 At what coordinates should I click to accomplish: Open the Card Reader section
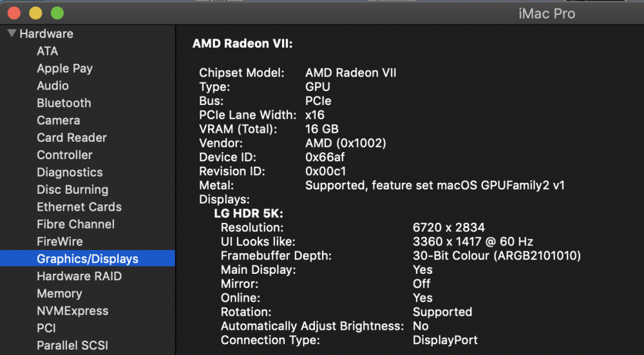(x=71, y=137)
